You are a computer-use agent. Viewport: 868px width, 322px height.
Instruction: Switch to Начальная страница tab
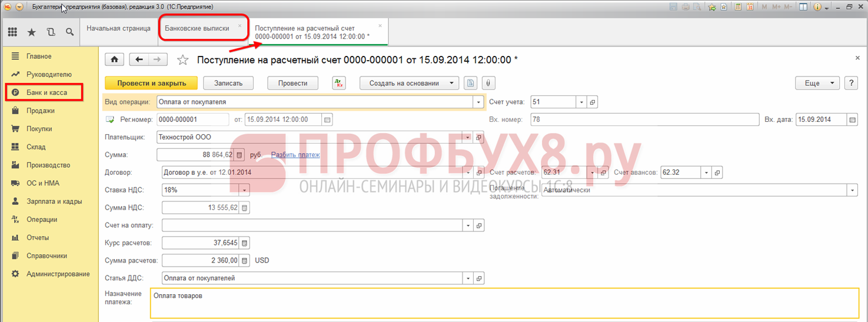tap(118, 28)
